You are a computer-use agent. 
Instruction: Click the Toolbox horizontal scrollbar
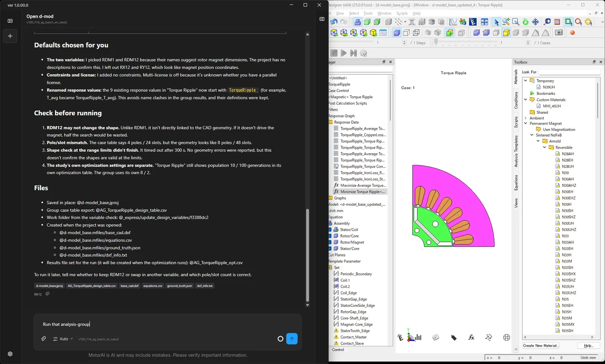[560, 337]
